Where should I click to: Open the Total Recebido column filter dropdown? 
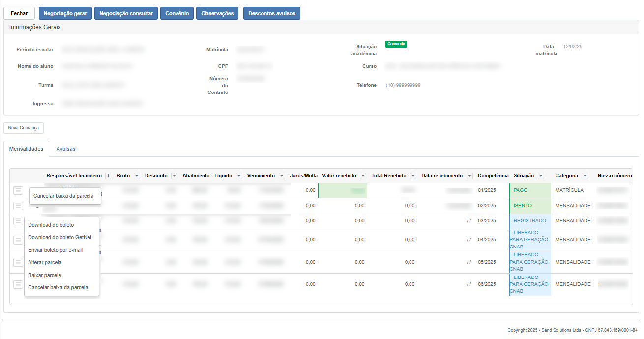click(x=413, y=176)
